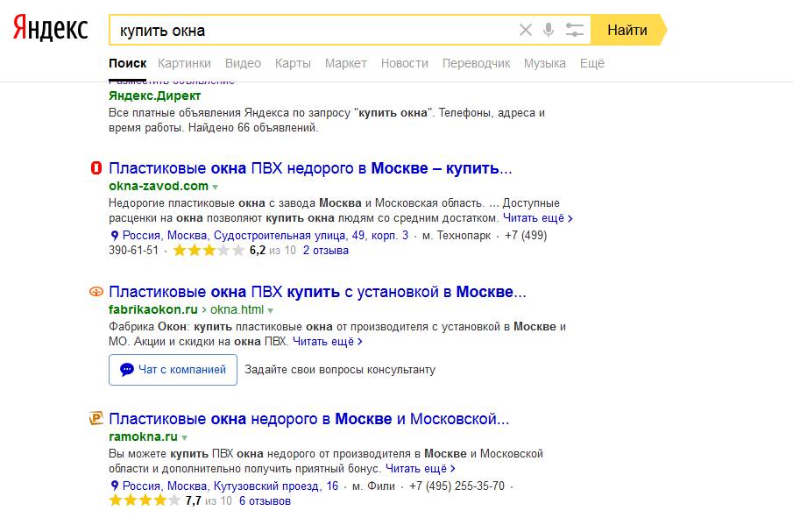Screen dimensions: 793x532
Task: Open address Судостроительная улица, 49, корп. 3
Action: click(266, 235)
